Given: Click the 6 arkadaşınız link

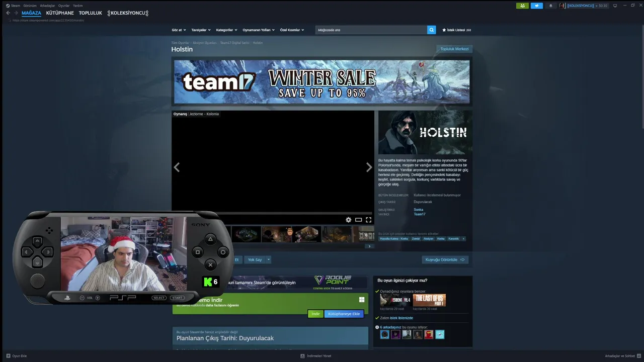Looking at the screenshot, I should pos(390,327).
